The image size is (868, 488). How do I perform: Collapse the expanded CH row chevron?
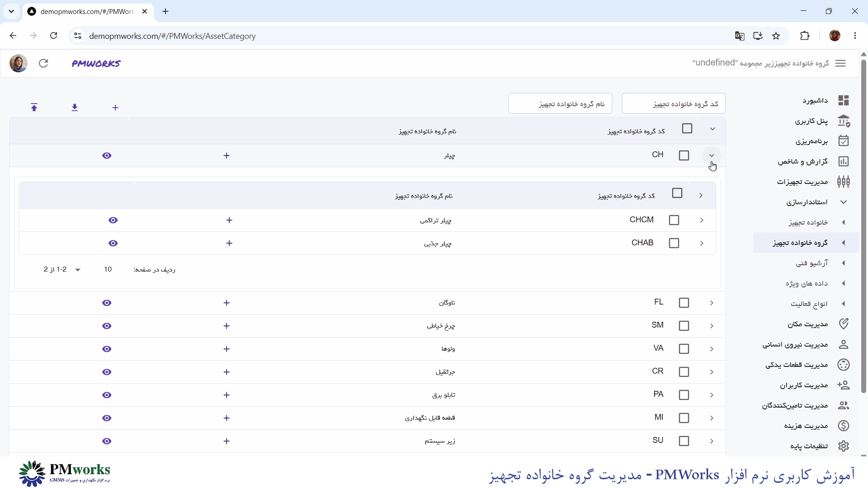point(712,155)
